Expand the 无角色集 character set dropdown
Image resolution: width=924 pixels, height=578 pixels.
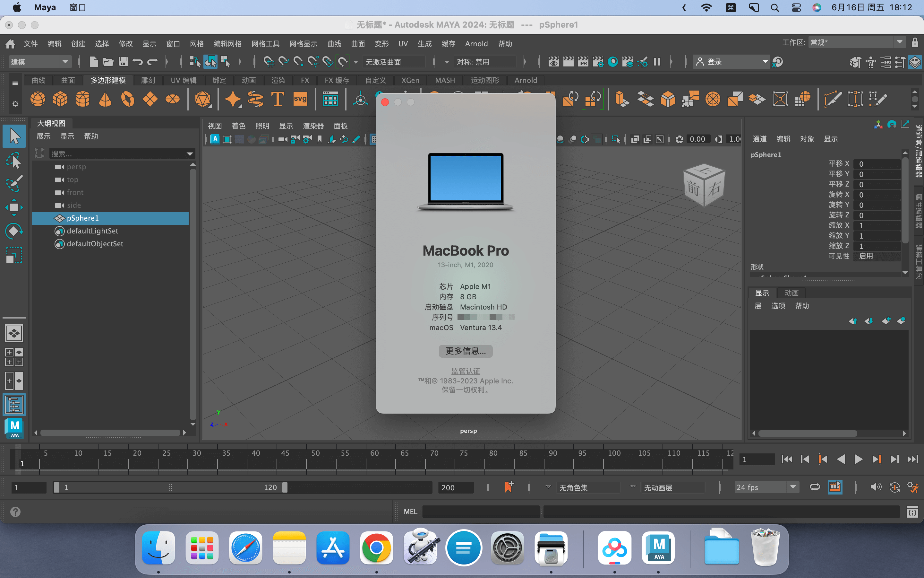pos(548,487)
